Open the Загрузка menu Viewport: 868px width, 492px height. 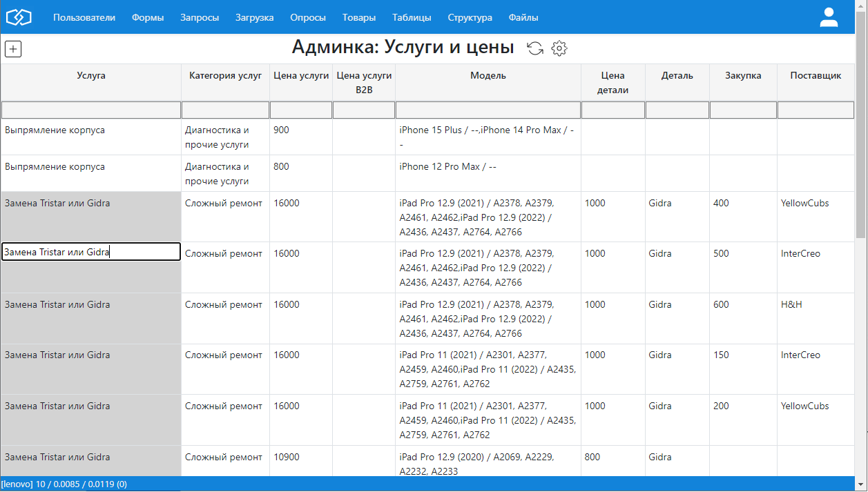pyautogui.click(x=254, y=18)
